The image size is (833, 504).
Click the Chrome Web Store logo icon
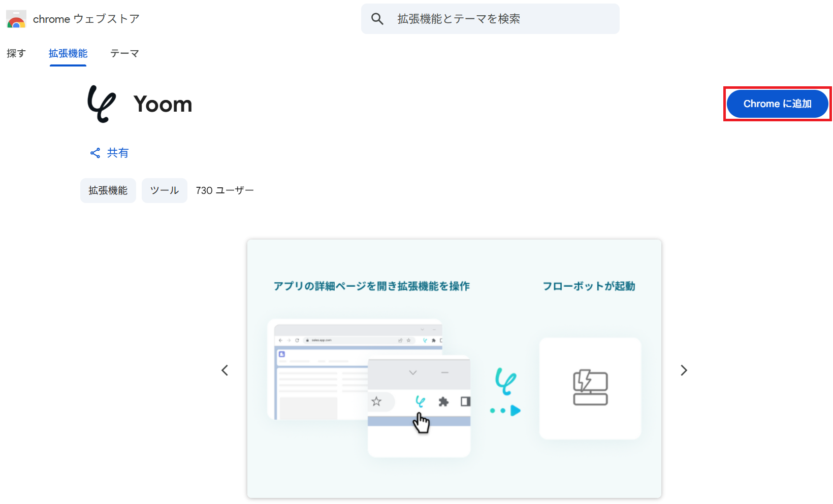(16, 19)
